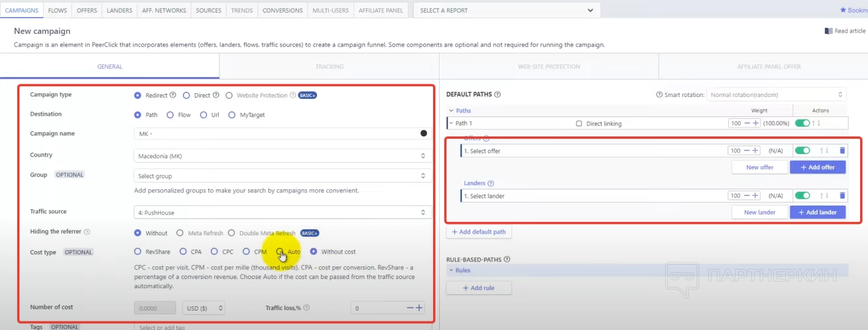
Task: Click minus icon in Path 1 weight
Action: click(747, 123)
